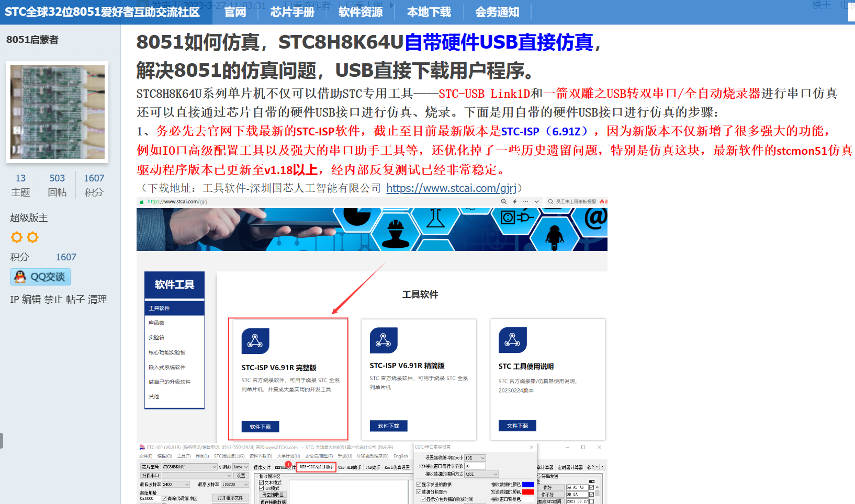Click the search magnifier icon beside 员工未上班老板报警
This screenshot has width=855, height=504.
coord(550,201)
